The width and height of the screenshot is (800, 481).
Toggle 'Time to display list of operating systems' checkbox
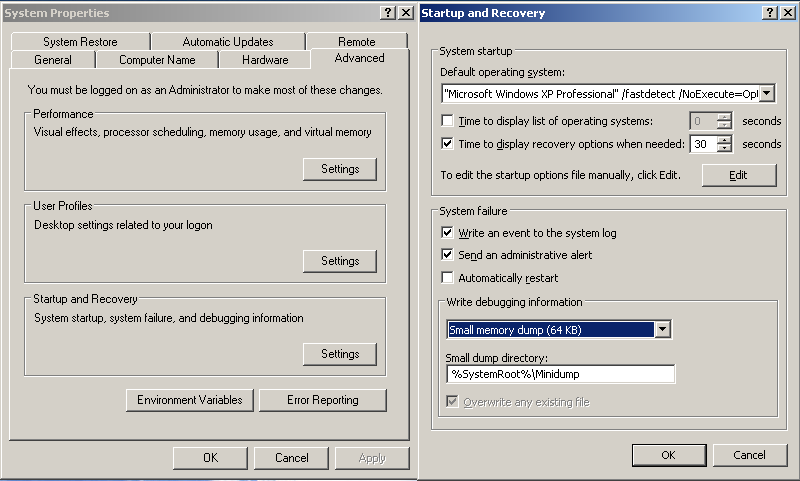tap(448, 121)
